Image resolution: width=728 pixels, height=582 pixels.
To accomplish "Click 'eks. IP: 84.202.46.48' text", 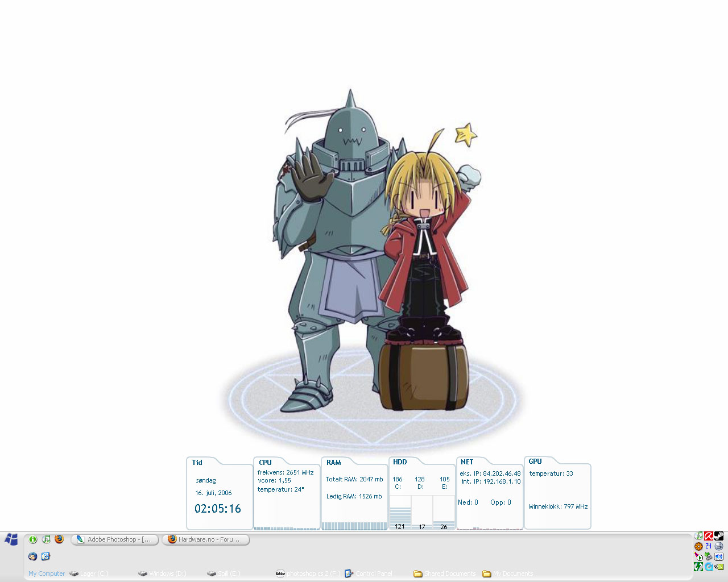I will tap(490, 473).
